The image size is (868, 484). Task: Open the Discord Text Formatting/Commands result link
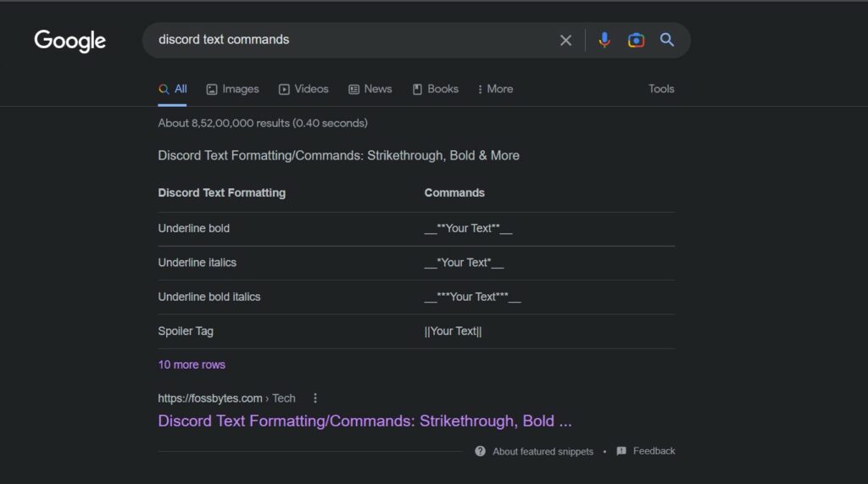pos(364,421)
